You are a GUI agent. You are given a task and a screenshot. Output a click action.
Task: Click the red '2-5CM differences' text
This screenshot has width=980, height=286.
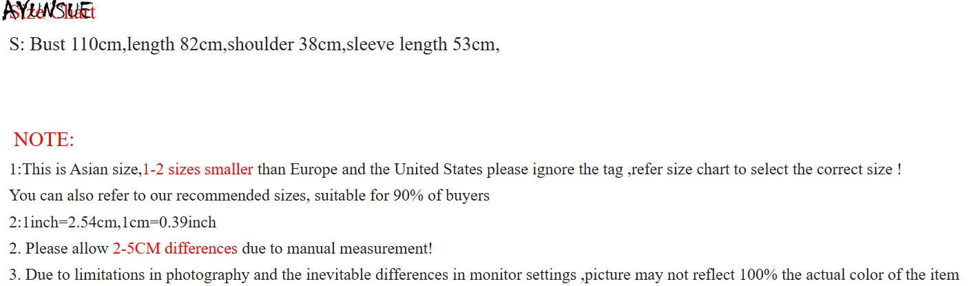pyautogui.click(x=175, y=248)
